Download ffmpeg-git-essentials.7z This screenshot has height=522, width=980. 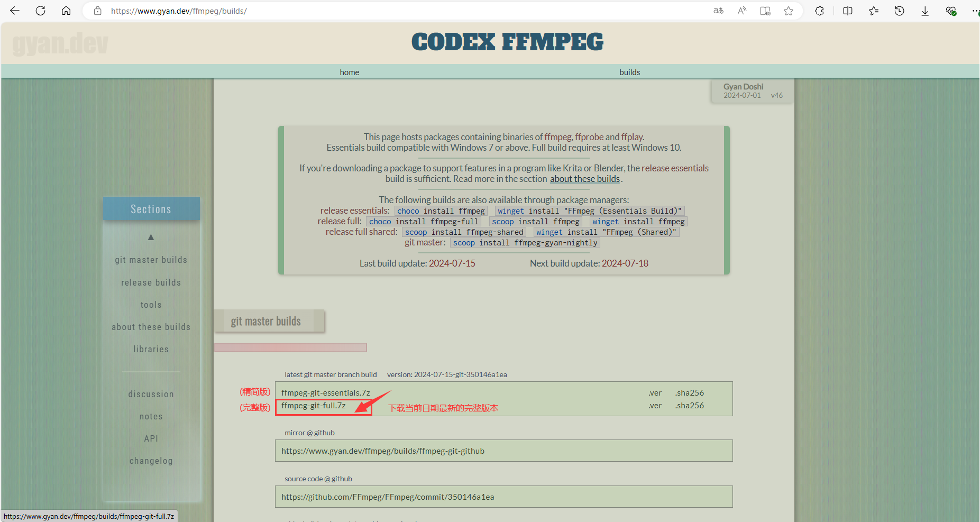[x=326, y=393]
